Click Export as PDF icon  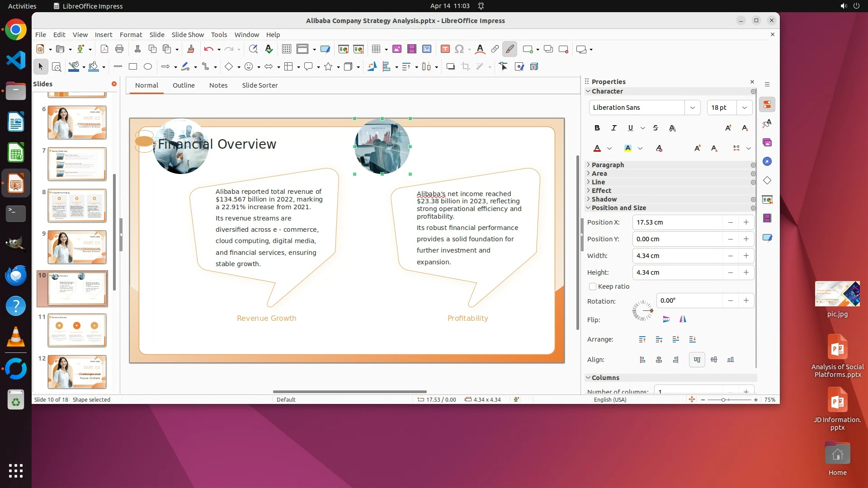click(104, 49)
